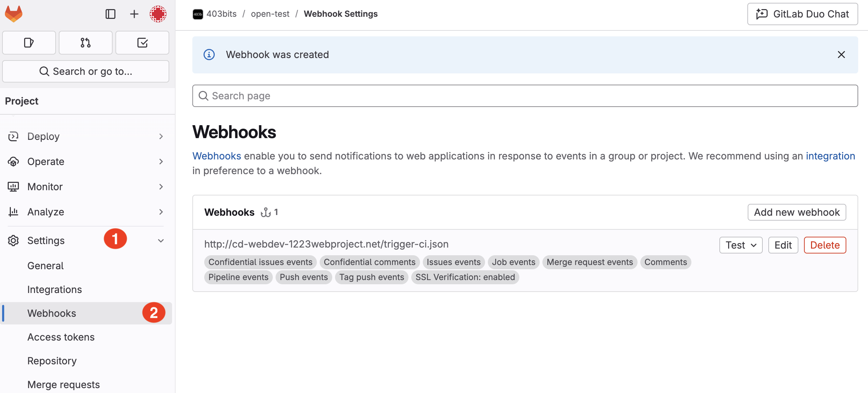This screenshot has height=393, width=868.
Task: Click Webhook Settings breadcrumb
Action: point(341,14)
